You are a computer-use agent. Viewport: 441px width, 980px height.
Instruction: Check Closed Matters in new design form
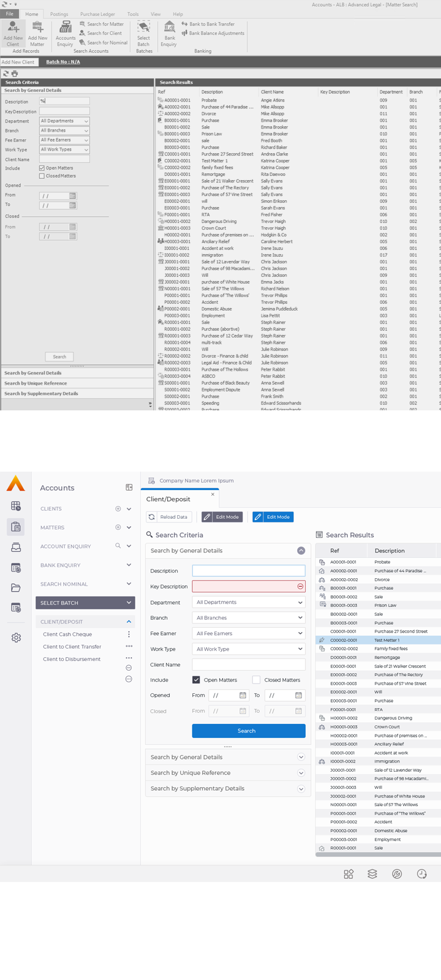coord(256,679)
